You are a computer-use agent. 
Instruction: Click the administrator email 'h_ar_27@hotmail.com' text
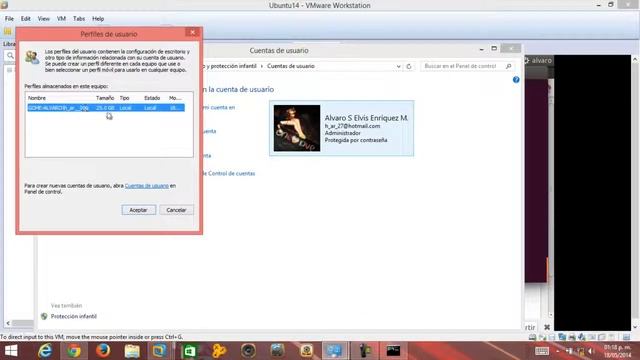(x=352, y=126)
